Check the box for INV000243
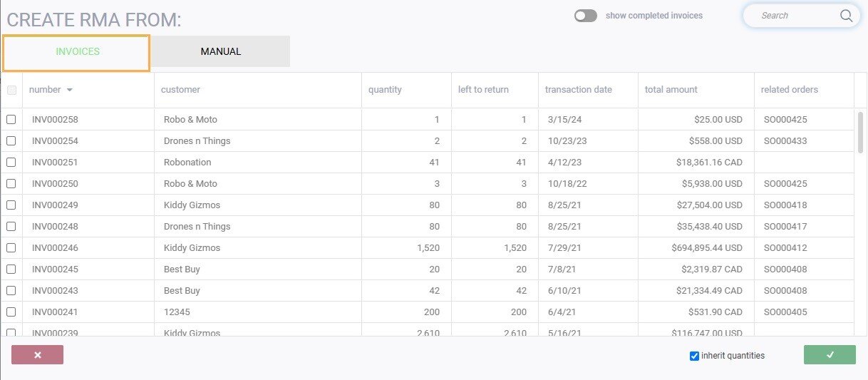Viewport: 868px width, 380px height. [x=11, y=291]
